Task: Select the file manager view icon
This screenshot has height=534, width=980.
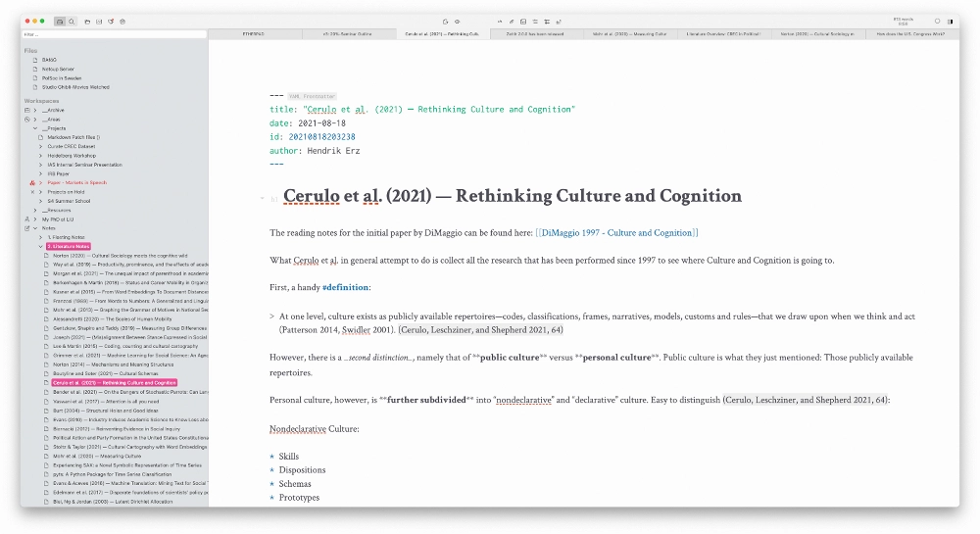Action: point(60,22)
